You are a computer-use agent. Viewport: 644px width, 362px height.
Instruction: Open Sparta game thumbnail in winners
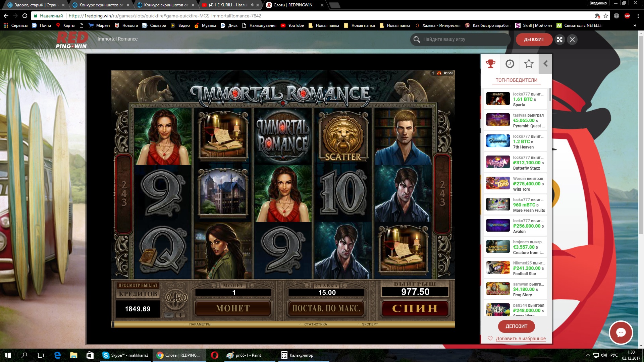tap(498, 99)
